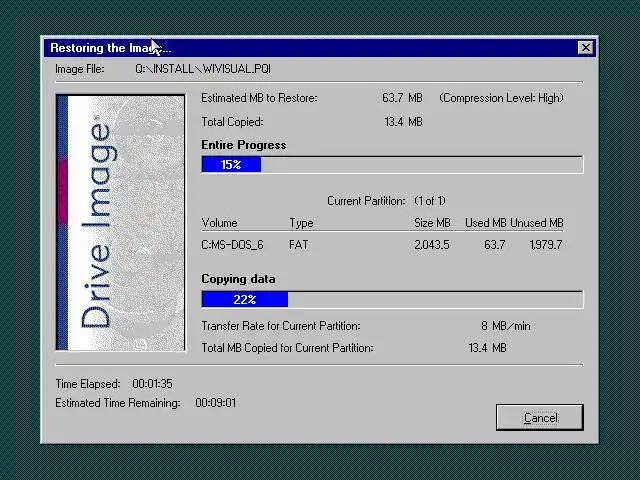Click the Current Partition (1 of 1) text
The width and height of the screenshot is (640, 480).
tap(386, 201)
